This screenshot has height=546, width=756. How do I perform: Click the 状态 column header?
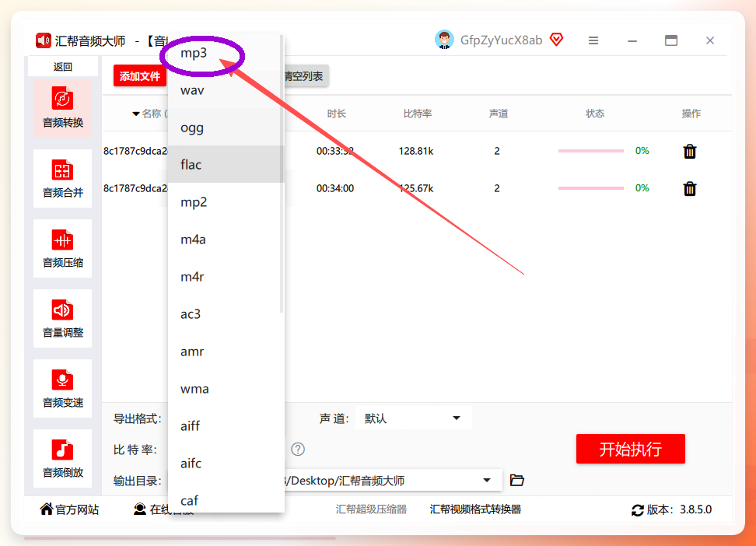(594, 114)
